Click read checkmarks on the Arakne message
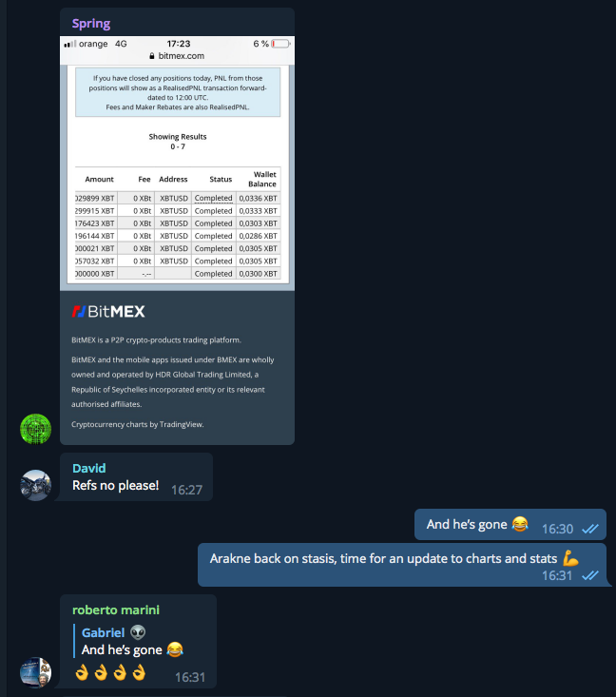The height and width of the screenshot is (697, 616). pos(590,575)
